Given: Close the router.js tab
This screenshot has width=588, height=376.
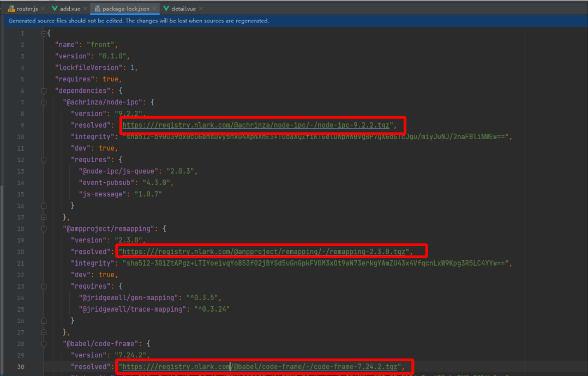Looking at the screenshot, I should 43,9.
